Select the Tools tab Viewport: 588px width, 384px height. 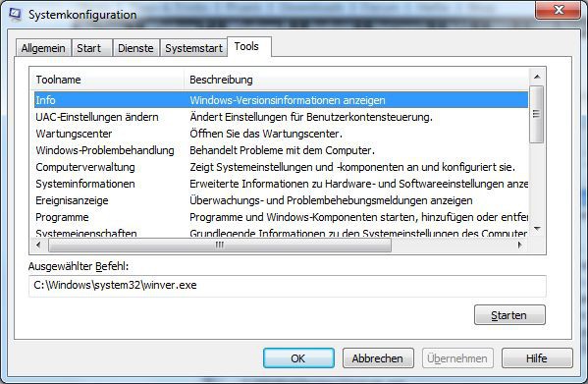[249, 46]
